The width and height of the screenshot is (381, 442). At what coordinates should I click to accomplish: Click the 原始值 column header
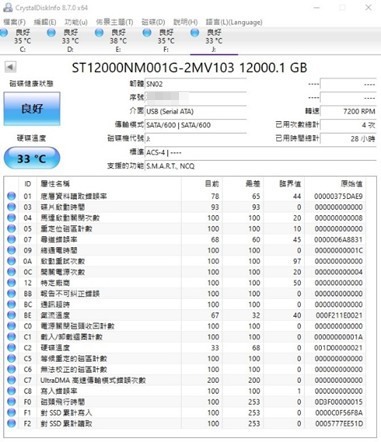point(351,184)
